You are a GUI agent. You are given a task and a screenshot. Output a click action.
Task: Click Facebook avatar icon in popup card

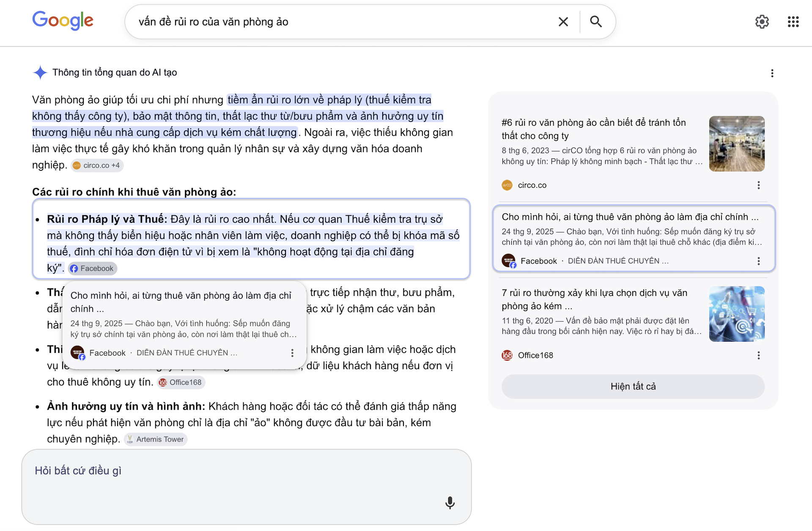(x=77, y=353)
